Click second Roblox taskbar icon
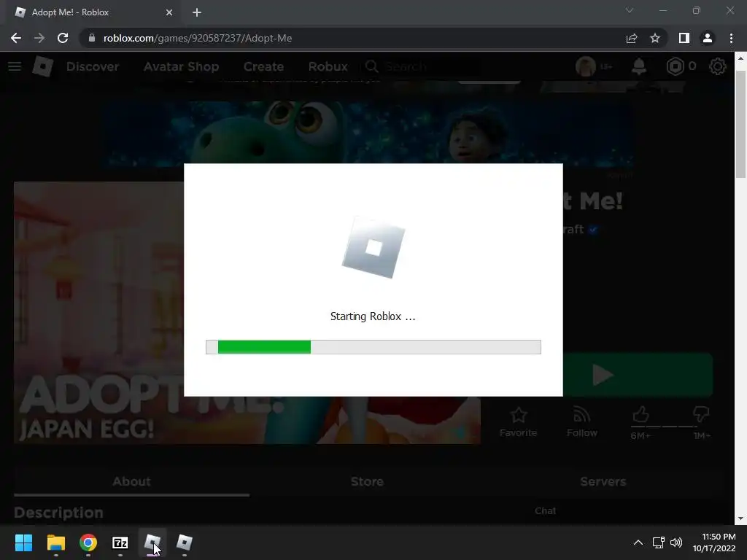 [x=185, y=542]
